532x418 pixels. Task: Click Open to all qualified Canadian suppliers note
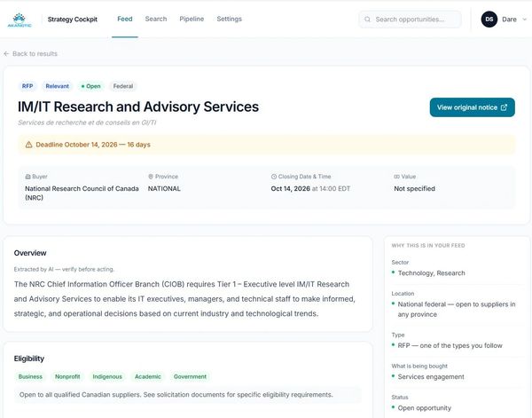point(176,395)
